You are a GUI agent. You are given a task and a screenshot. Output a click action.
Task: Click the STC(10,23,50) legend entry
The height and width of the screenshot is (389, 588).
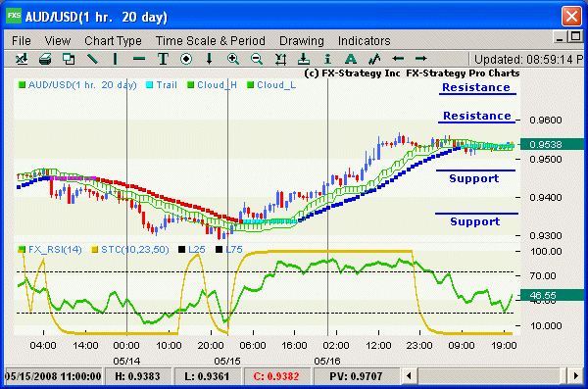point(130,250)
